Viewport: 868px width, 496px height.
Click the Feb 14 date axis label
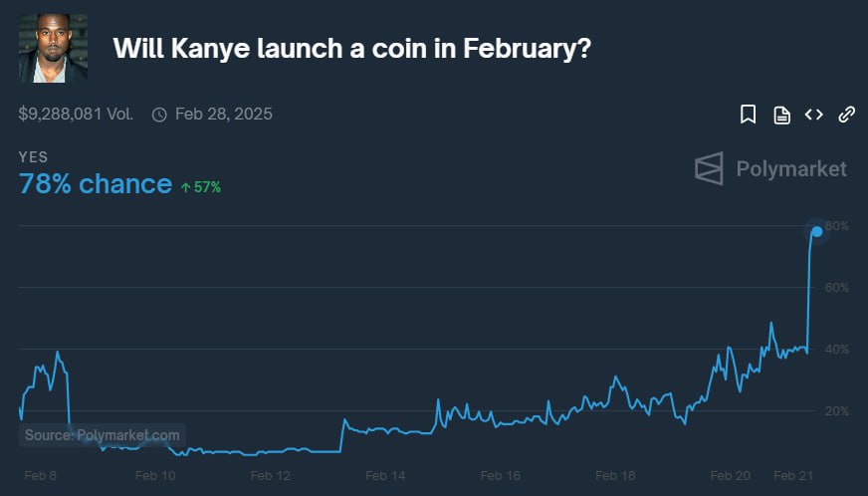pos(385,476)
